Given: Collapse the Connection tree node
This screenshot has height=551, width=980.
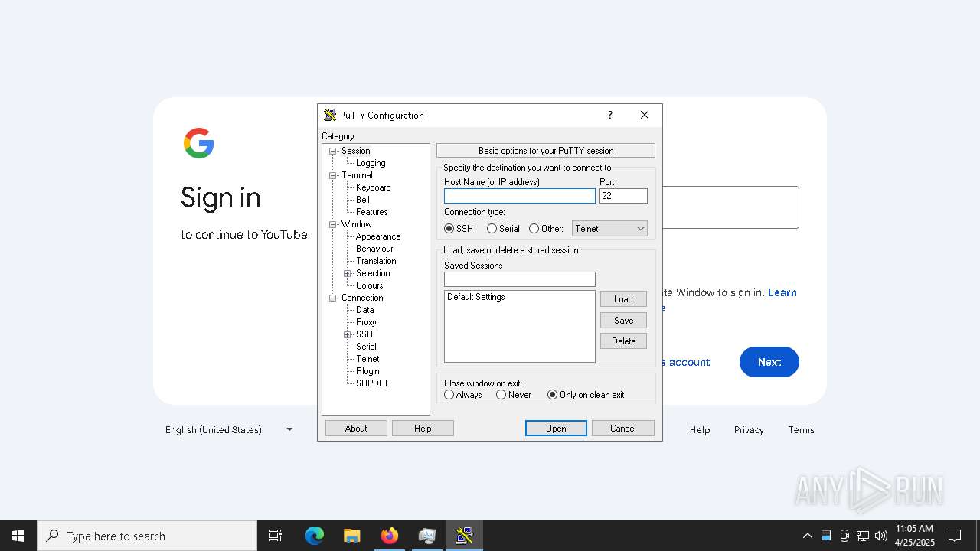Looking at the screenshot, I should pos(333,298).
